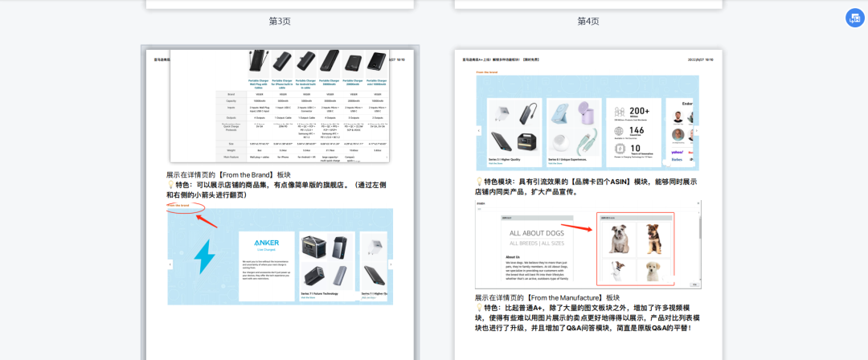Click the red-boxed dog photo grid
This screenshot has width=868, height=360.
coord(636,248)
